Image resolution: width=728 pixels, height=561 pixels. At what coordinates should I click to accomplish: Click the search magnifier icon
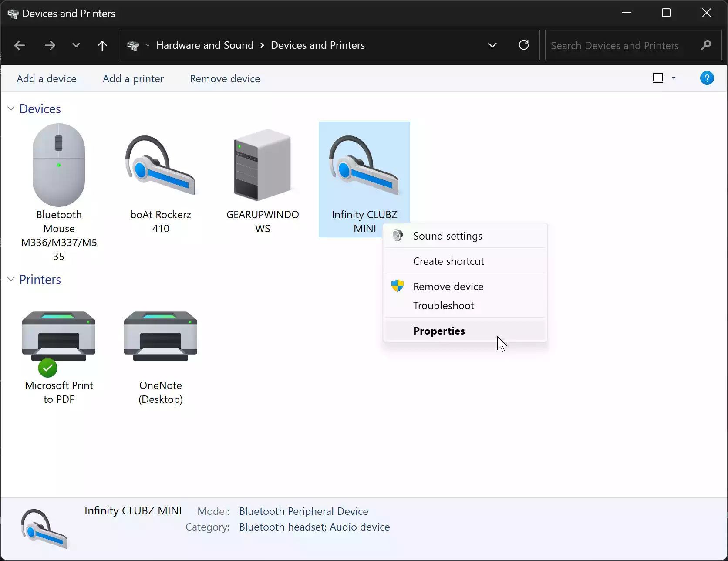click(x=706, y=45)
